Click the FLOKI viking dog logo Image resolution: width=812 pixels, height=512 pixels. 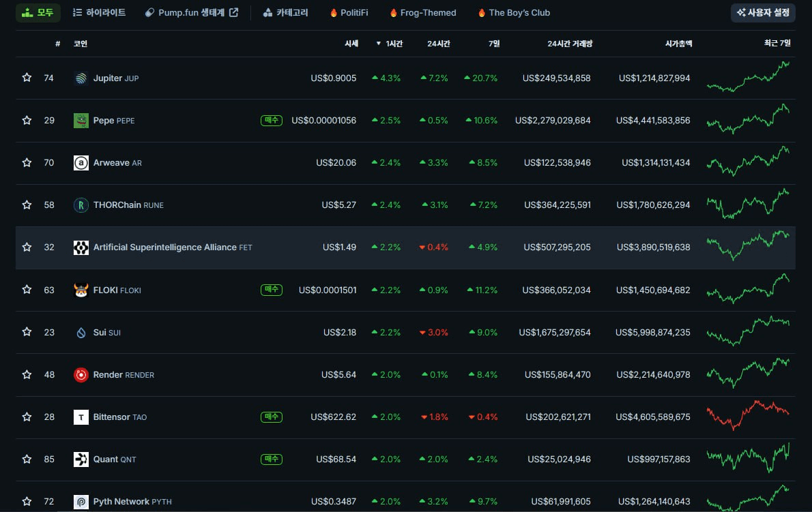click(x=81, y=290)
